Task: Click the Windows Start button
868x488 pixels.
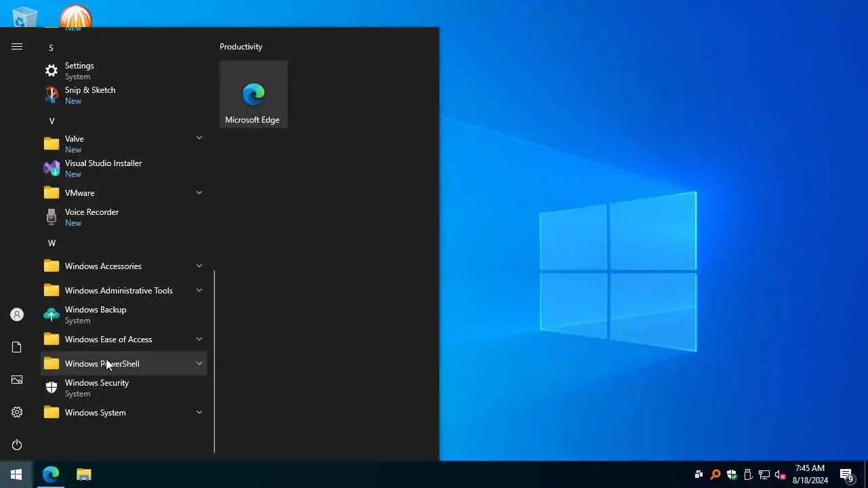Action: tap(16, 474)
